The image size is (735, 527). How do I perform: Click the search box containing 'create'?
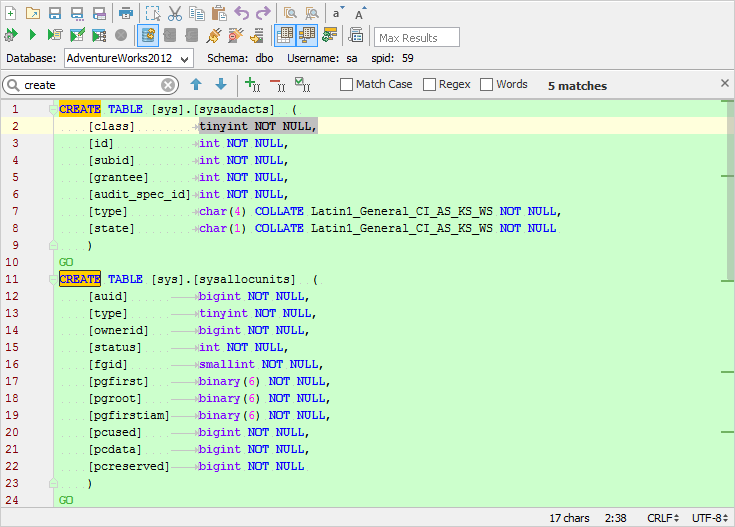point(90,85)
